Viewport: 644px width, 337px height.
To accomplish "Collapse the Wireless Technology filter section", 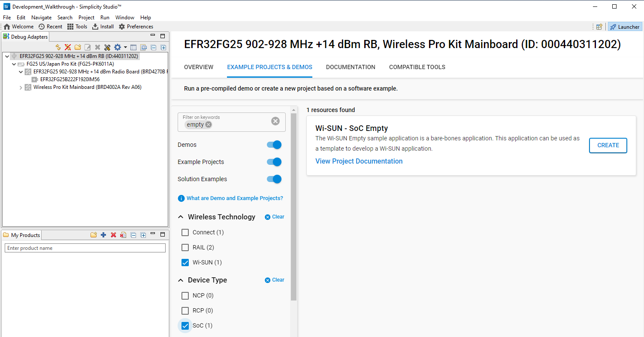I will (181, 217).
